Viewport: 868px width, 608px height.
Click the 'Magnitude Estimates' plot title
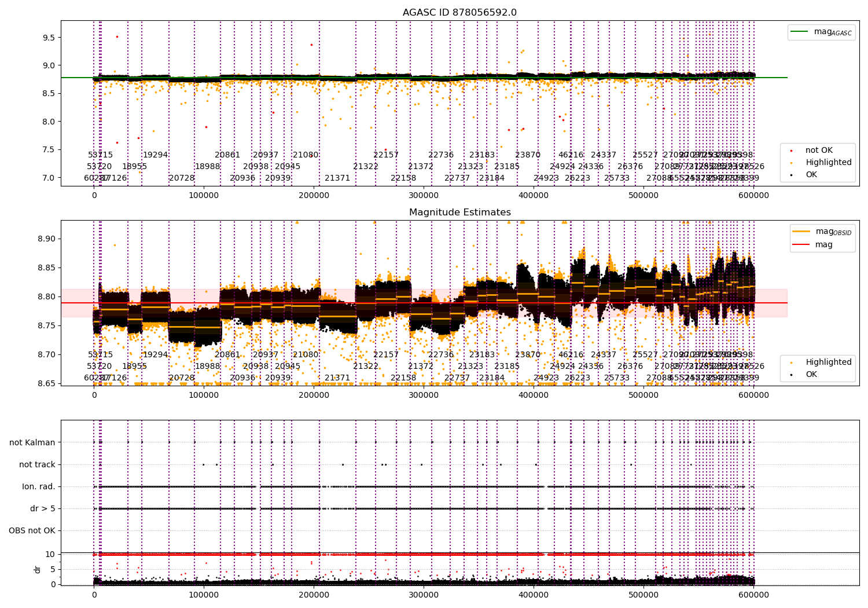[459, 213]
